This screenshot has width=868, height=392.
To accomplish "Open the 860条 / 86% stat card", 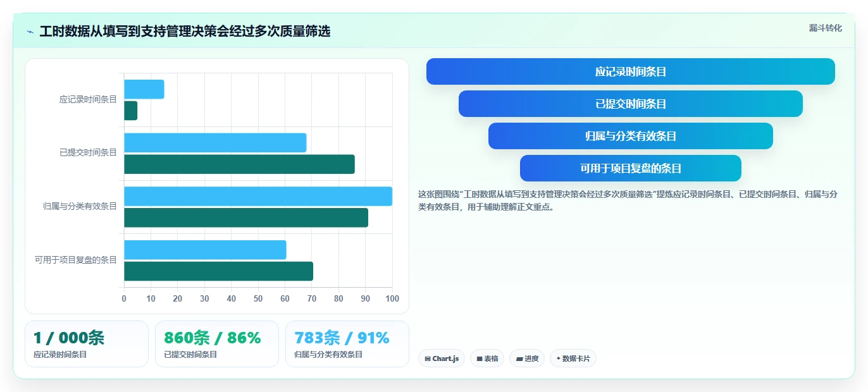I will pos(217,344).
